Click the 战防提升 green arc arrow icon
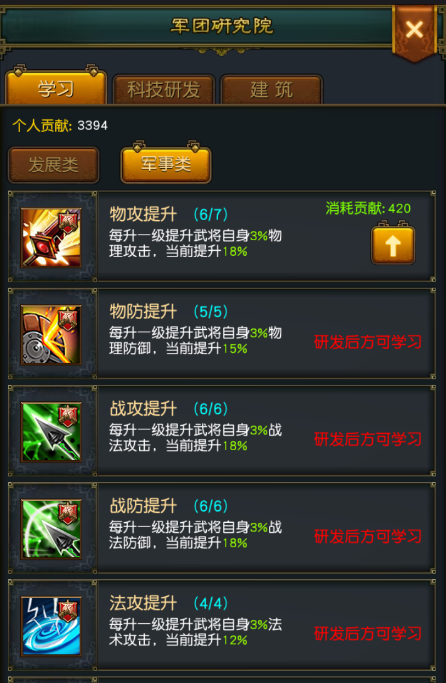Image resolution: width=446 pixels, height=683 pixels. click(51, 529)
